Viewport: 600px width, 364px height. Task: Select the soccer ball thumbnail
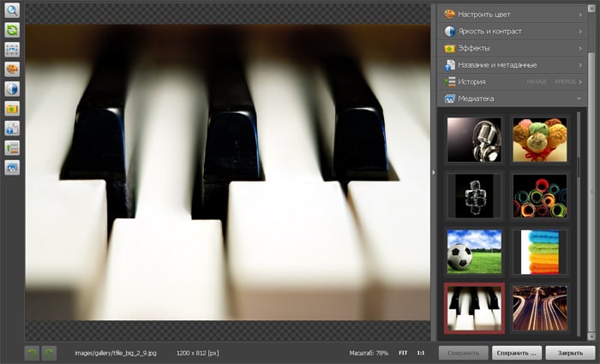tap(473, 250)
